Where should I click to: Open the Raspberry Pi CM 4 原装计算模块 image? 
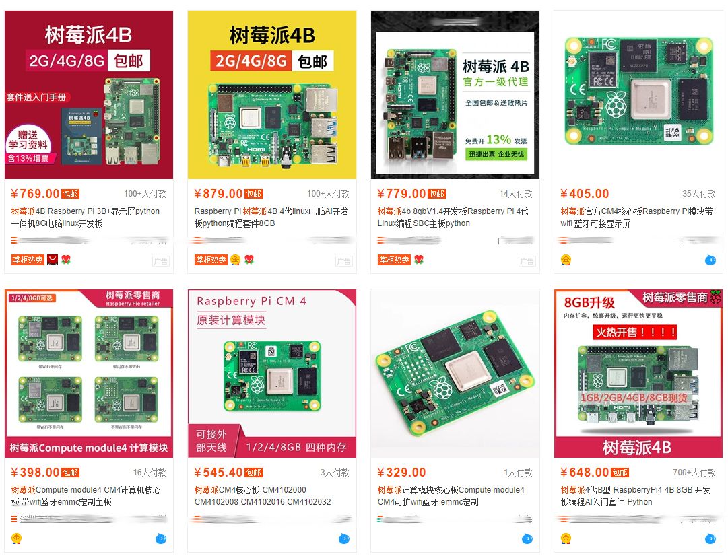pos(272,374)
